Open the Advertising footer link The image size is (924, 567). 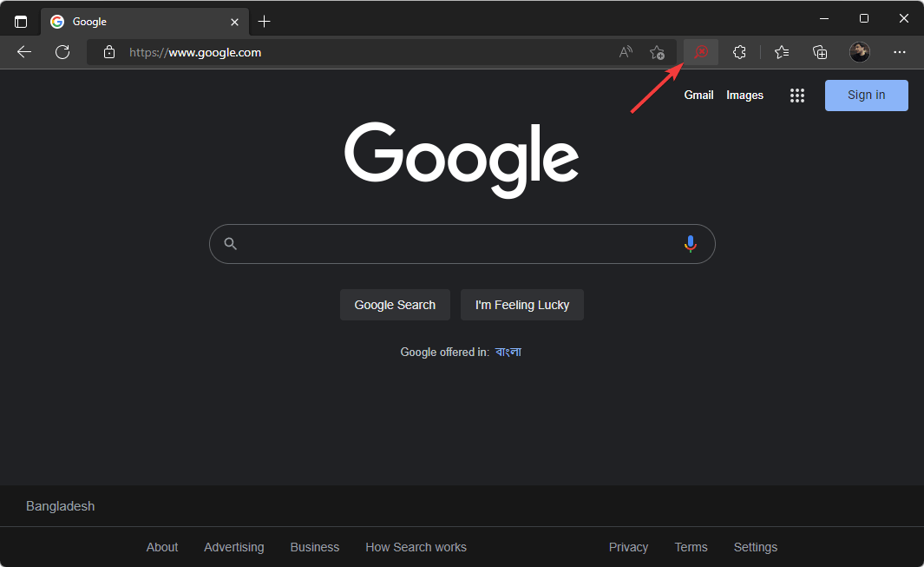[234, 547]
